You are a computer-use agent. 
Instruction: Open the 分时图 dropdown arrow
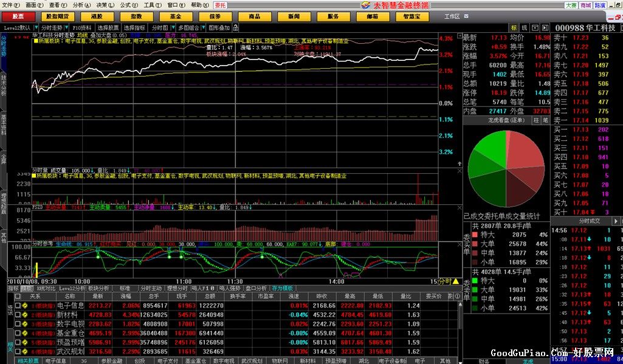click(173, 27)
